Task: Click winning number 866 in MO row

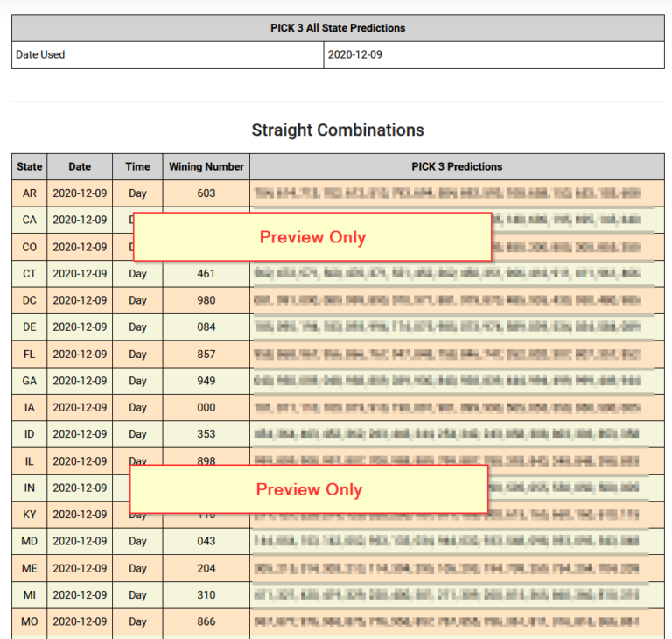Action: click(x=206, y=621)
